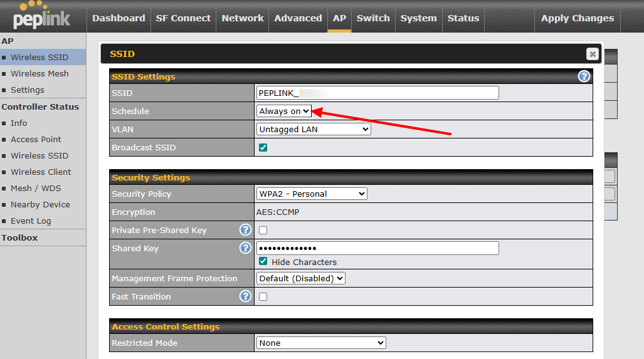Open the Management Frame Protection dropdown
The height and width of the screenshot is (359, 644).
(300, 278)
